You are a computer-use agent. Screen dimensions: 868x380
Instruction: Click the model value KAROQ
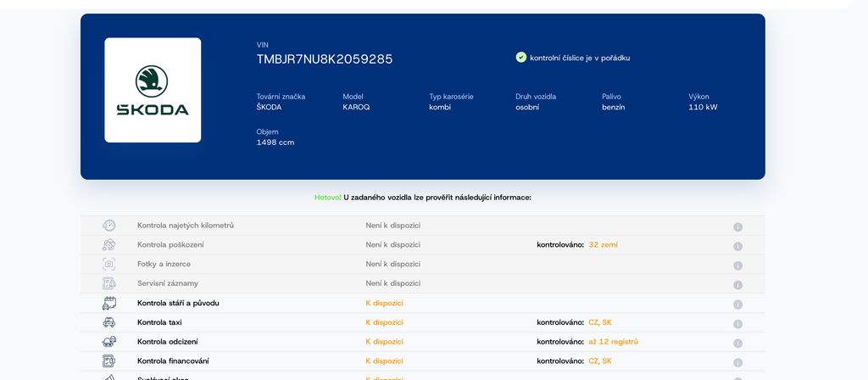click(x=356, y=108)
